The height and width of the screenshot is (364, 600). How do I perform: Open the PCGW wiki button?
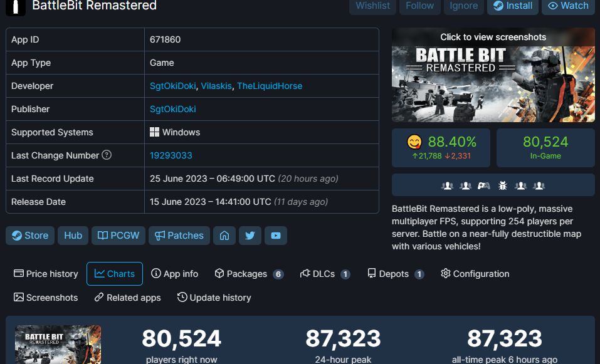pos(118,236)
